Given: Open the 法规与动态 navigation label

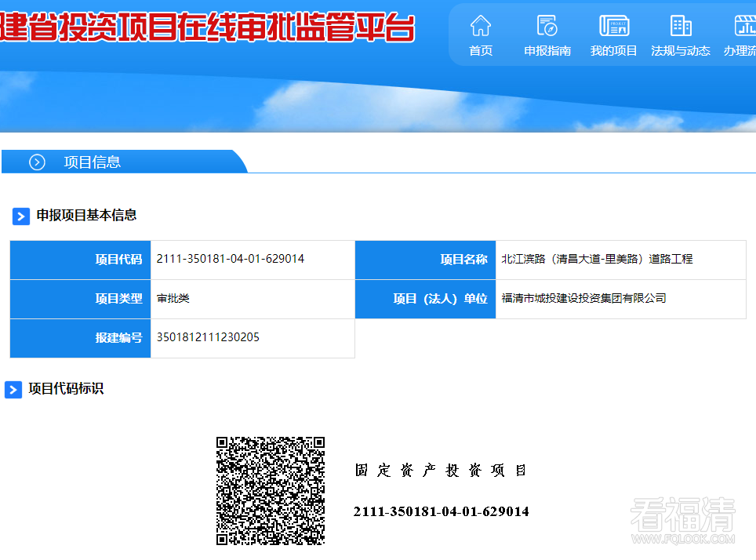Looking at the screenshot, I should (x=681, y=51).
